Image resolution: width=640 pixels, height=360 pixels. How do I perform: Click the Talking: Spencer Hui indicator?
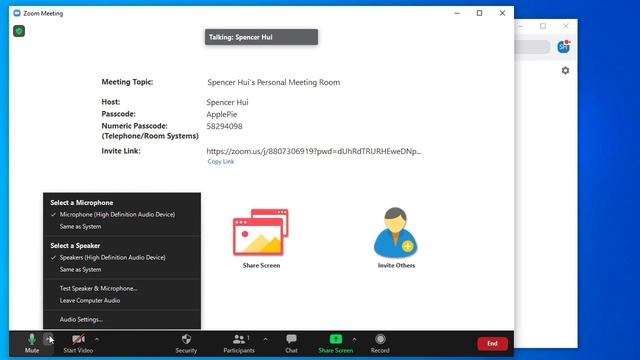pyautogui.click(x=261, y=37)
